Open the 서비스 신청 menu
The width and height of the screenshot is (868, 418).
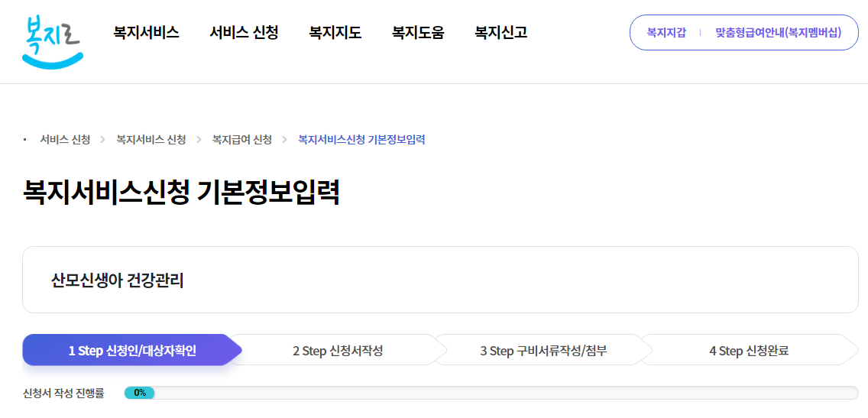point(244,33)
